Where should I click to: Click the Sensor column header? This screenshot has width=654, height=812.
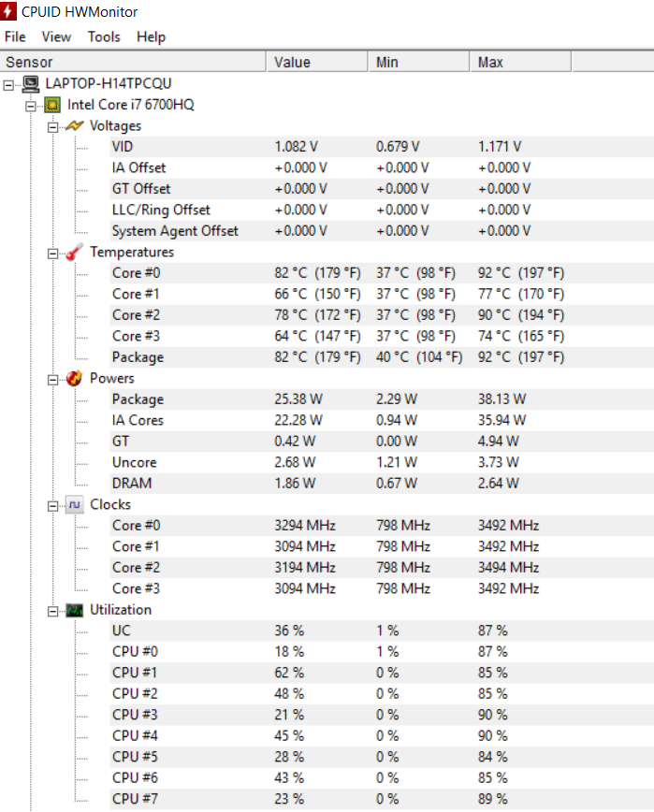coord(133,62)
